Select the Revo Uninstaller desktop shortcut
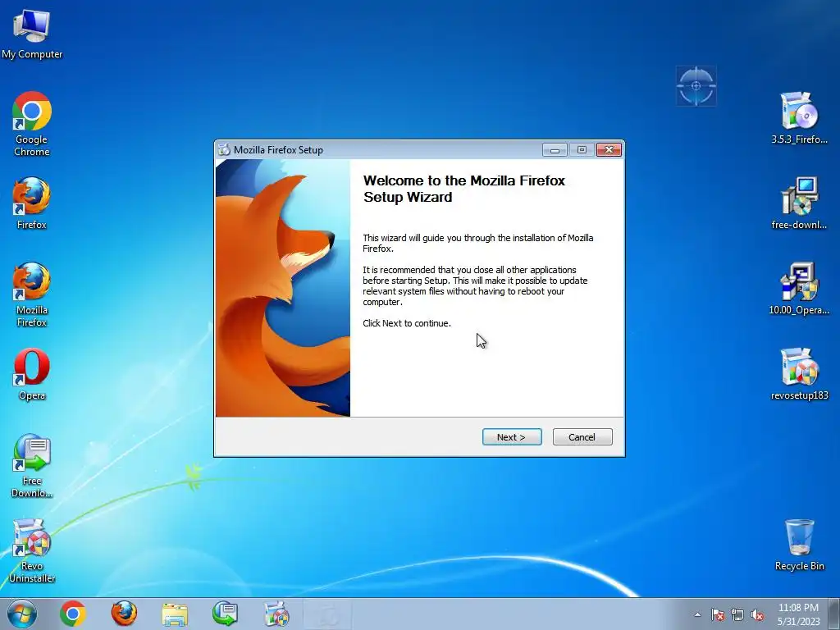The image size is (840, 630). [x=32, y=550]
